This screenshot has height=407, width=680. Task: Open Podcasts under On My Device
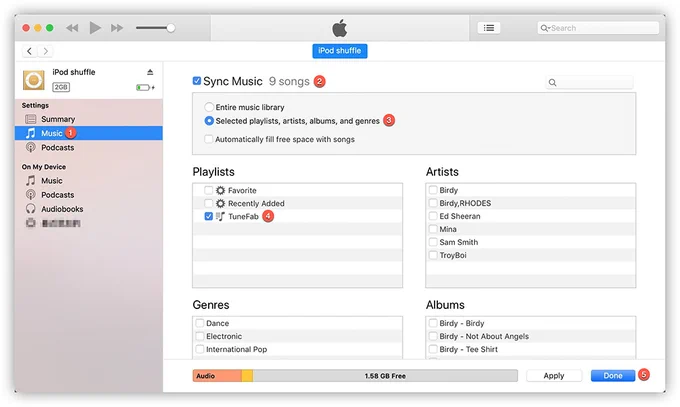[x=88, y=195]
